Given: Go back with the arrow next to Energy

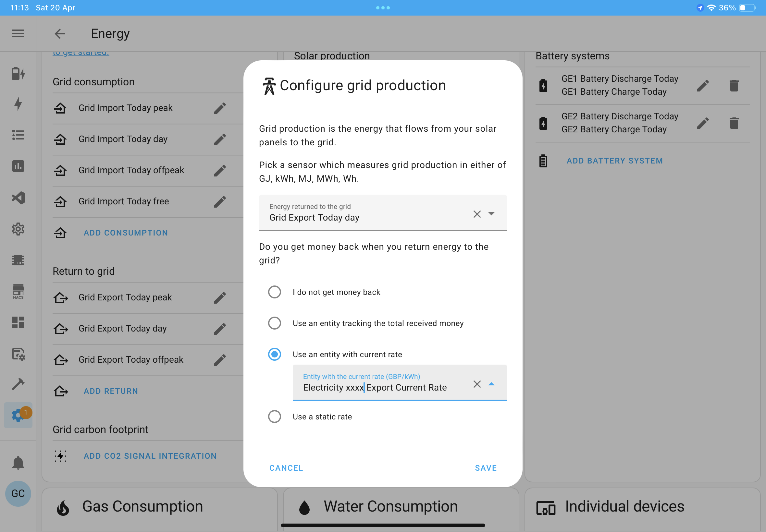Looking at the screenshot, I should tap(60, 33).
